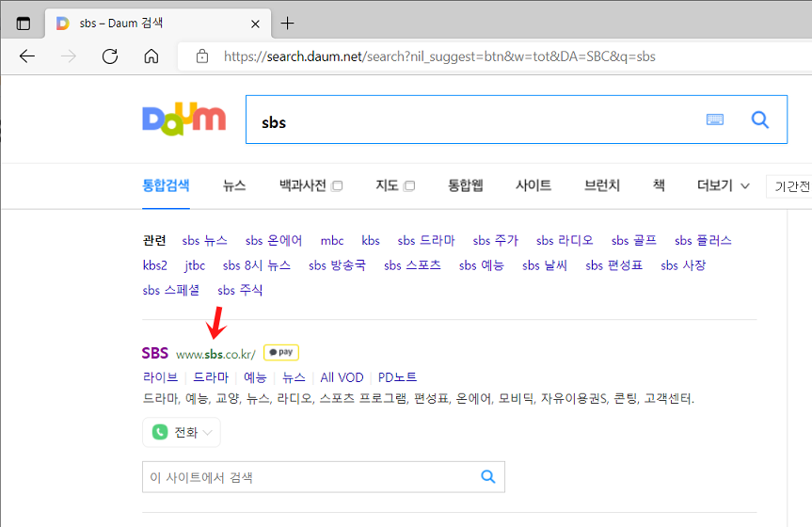The height and width of the screenshot is (527, 812).
Task: Click related search sbs 스포츠
Action: tap(412, 265)
